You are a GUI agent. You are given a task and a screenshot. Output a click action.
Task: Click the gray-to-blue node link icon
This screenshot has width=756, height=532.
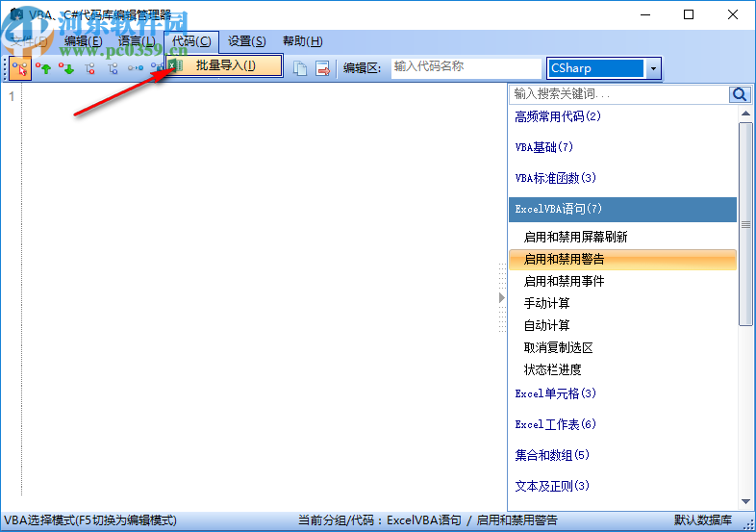pyautogui.click(x=136, y=68)
